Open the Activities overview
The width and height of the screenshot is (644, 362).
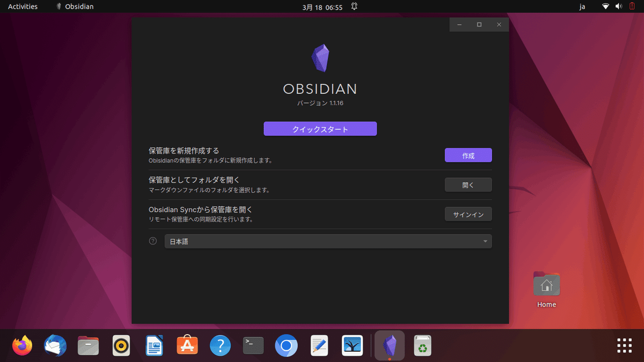[23, 6]
